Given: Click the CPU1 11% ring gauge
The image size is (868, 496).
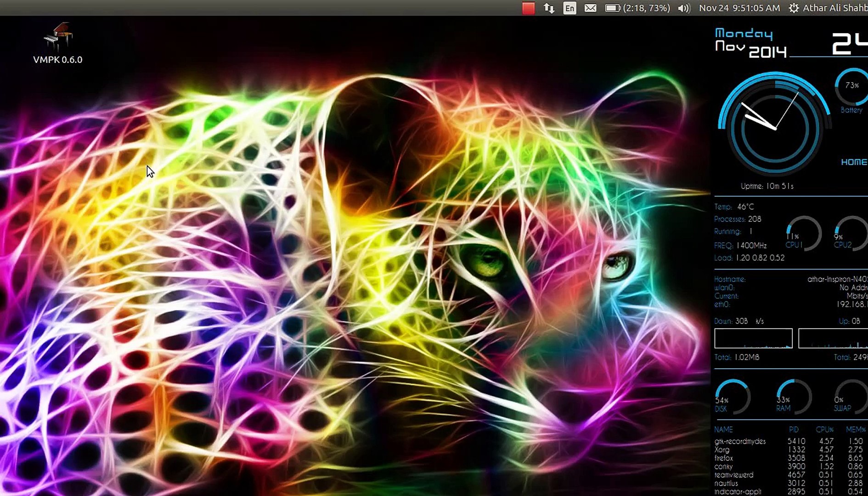Looking at the screenshot, I should coord(803,233).
